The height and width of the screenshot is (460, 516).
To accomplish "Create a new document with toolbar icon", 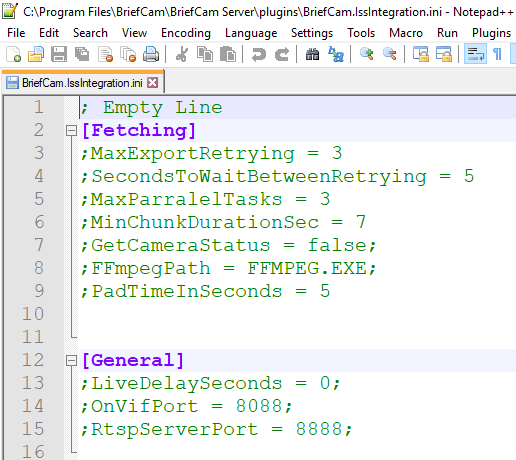I will pos(14,54).
